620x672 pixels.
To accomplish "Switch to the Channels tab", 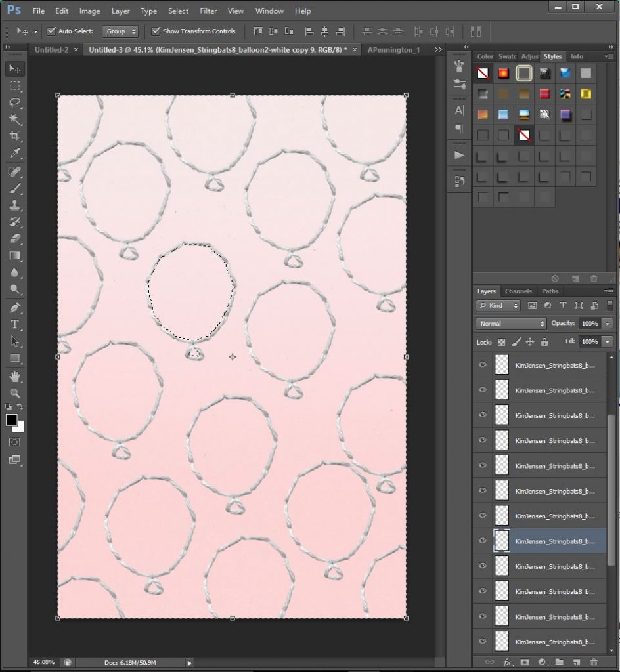I will click(x=518, y=291).
